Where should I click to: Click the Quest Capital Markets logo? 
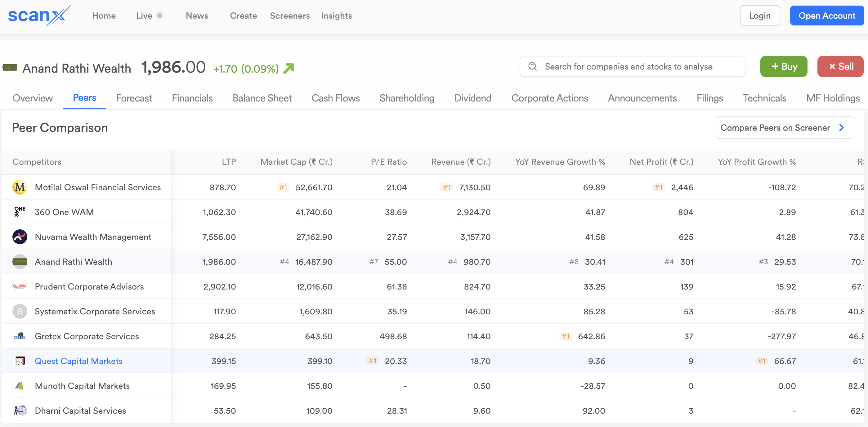20,361
